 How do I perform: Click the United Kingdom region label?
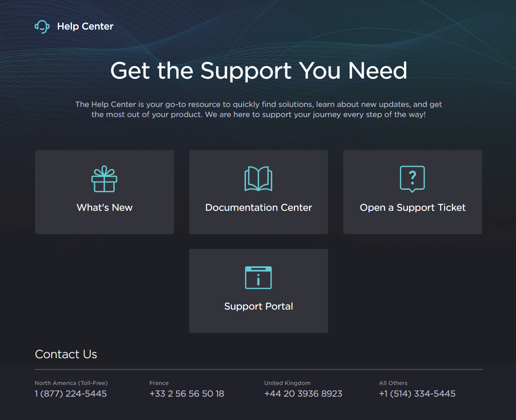coord(287,383)
